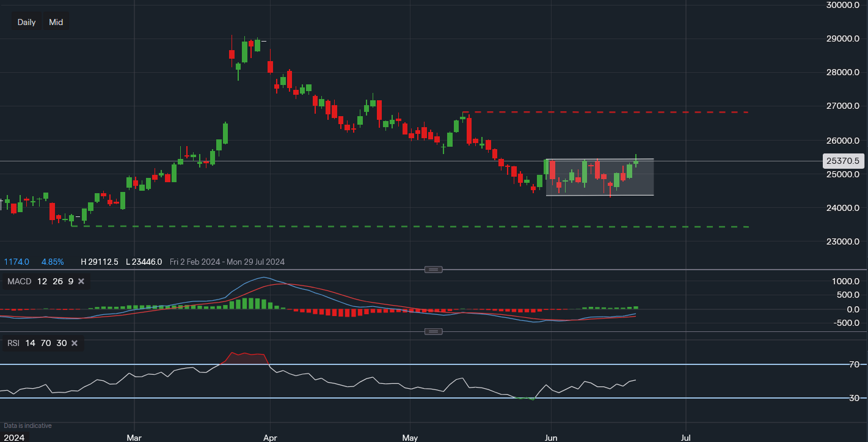
Task: Grab the resize handle above the MACD pane
Action: point(433,270)
